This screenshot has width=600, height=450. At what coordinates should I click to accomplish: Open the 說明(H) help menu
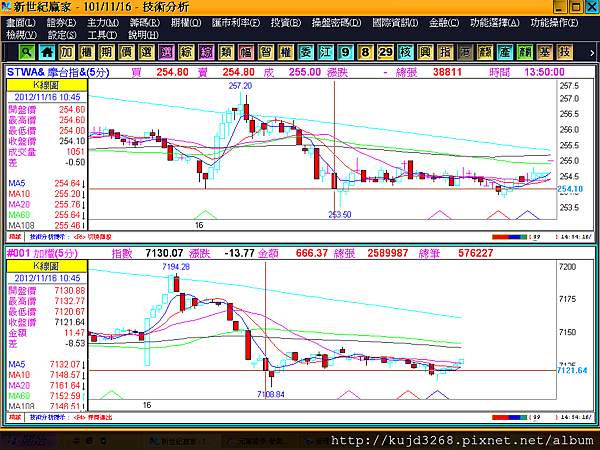point(143,35)
